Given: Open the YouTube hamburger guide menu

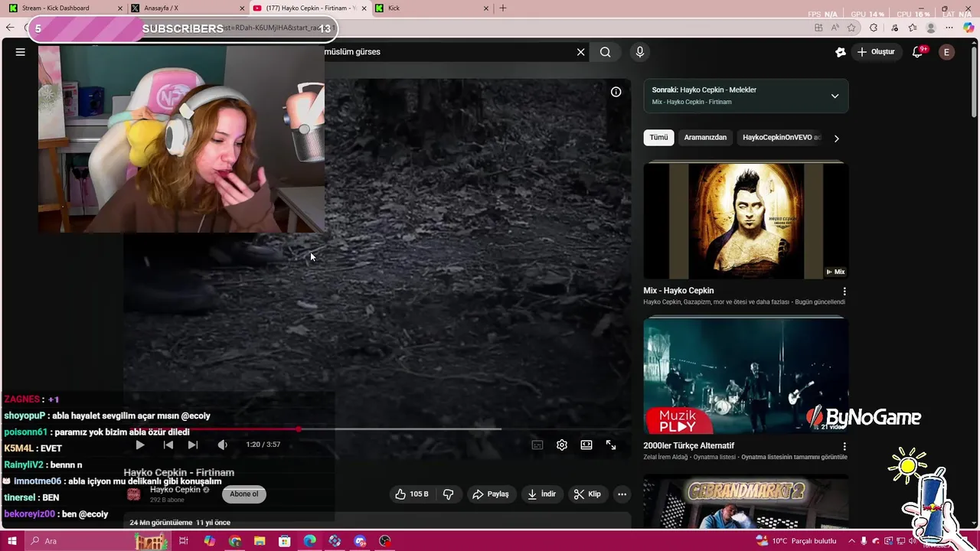Looking at the screenshot, I should pos(21,52).
